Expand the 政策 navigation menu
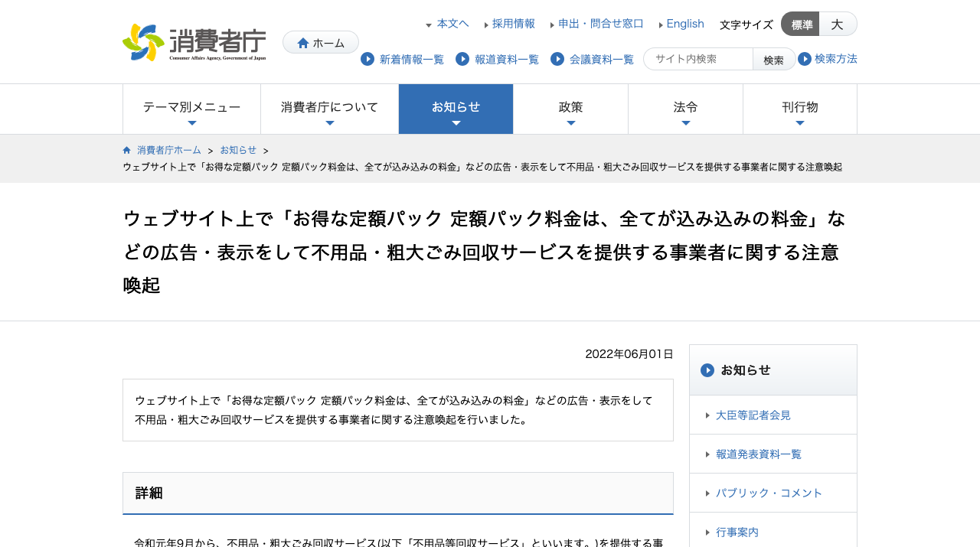Viewport: 980px width, 547px height. coord(571,109)
